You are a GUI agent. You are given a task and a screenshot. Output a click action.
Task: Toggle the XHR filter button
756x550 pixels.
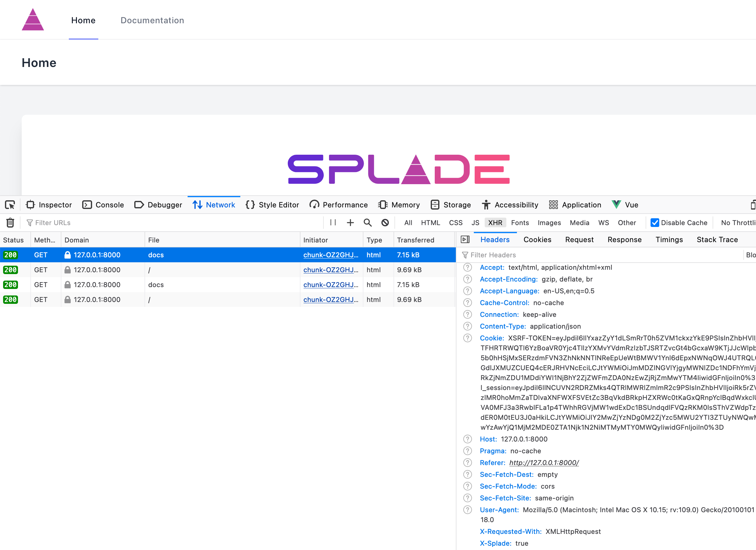point(495,223)
